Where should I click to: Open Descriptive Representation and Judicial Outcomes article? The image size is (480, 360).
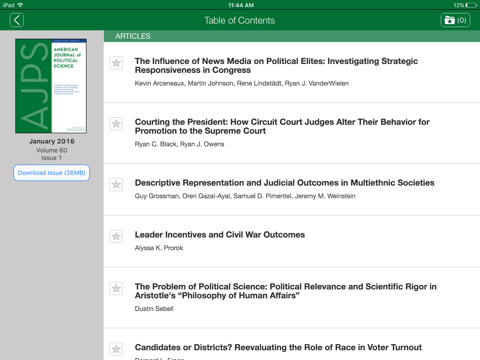(284, 183)
